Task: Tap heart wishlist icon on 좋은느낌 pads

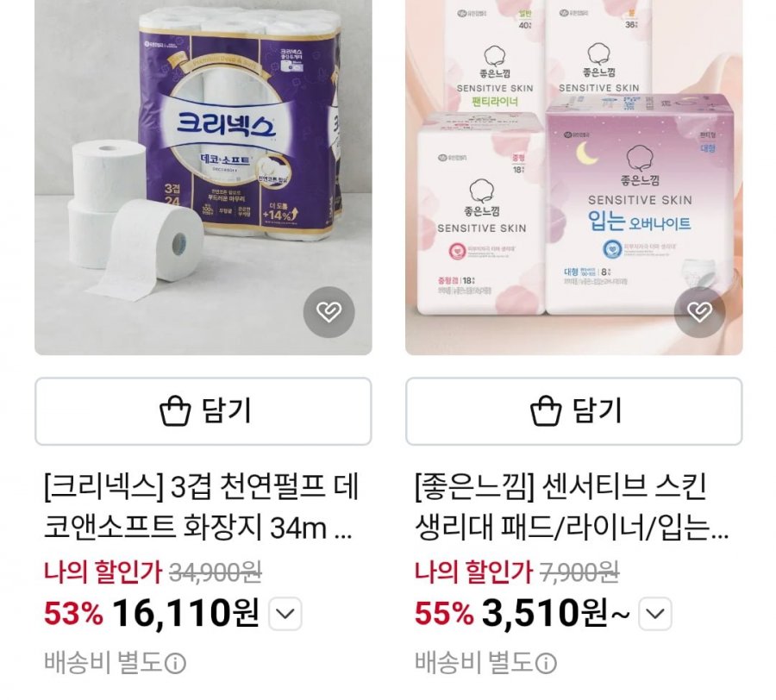Action: (700, 312)
